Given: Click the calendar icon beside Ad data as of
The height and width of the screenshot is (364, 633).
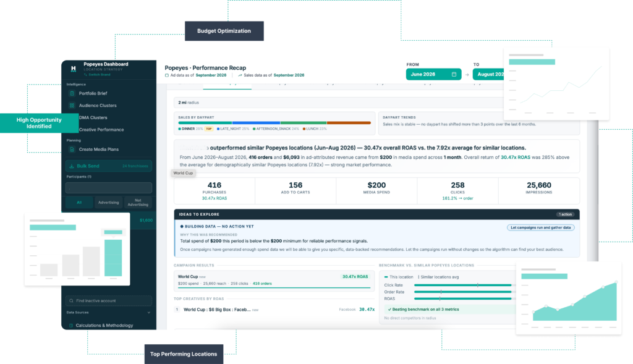Looking at the screenshot, I should point(167,75).
